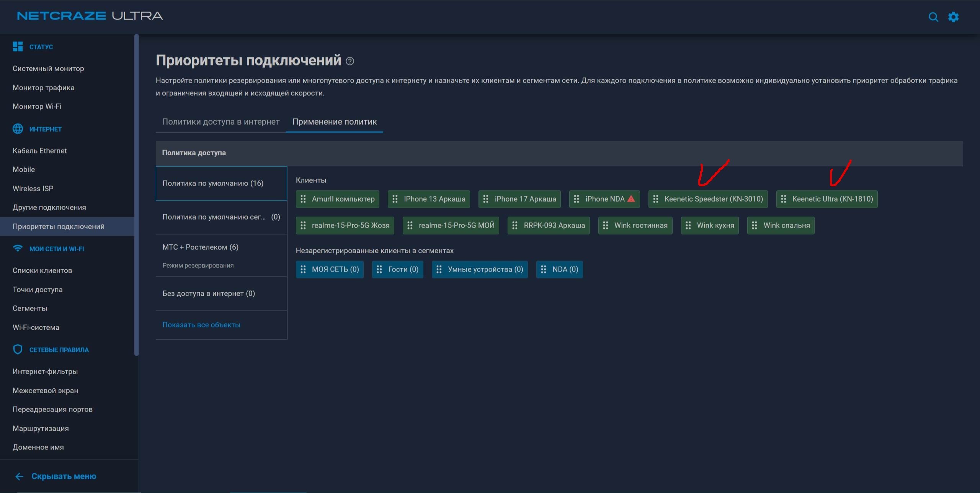Open the search magnifier icon
Image resolution: width=980 pixels, height=493 pixels.
pos(933,17)
